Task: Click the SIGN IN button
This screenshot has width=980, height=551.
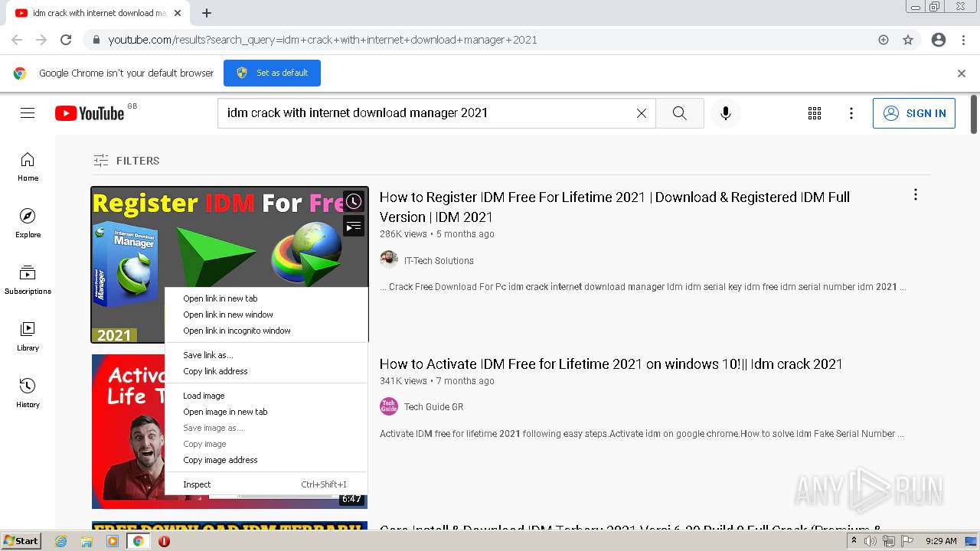Action: (x=914, y=113)
